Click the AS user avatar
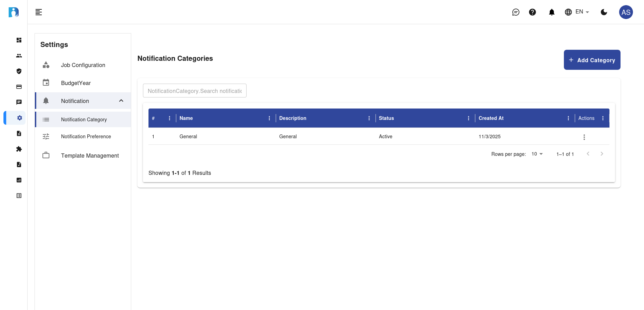This screenshot has height=310, width=644. click(x=626, y=12)
